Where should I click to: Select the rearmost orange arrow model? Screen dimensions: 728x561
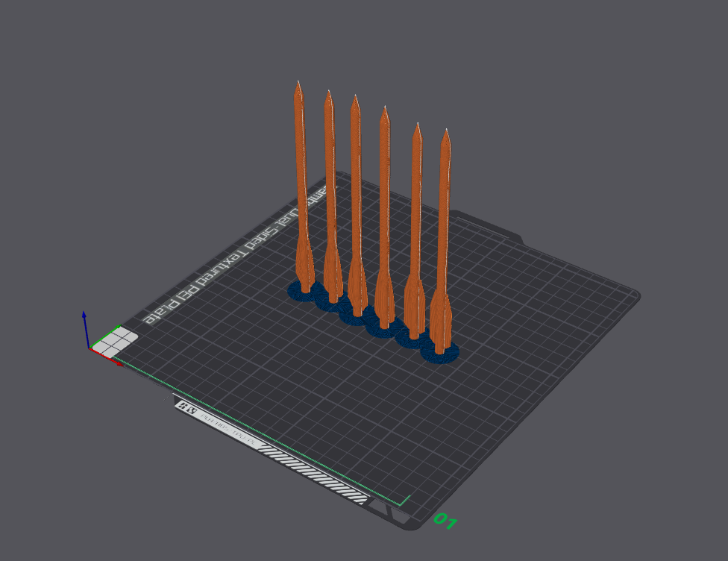302,186
